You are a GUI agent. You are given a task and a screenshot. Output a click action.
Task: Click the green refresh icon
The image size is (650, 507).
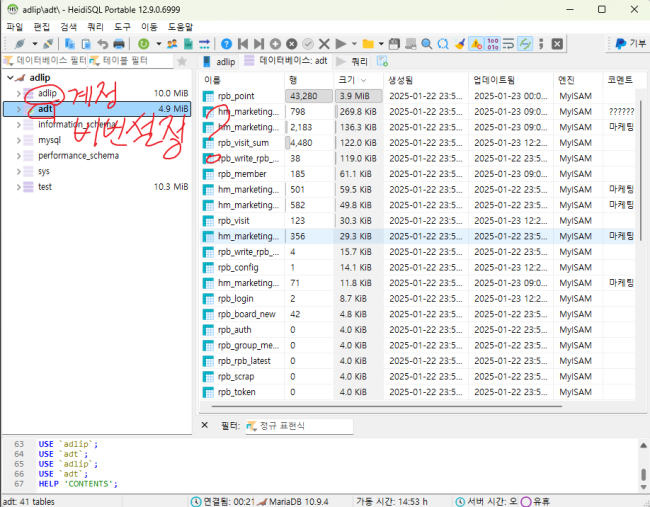click(x=144, y=44)
